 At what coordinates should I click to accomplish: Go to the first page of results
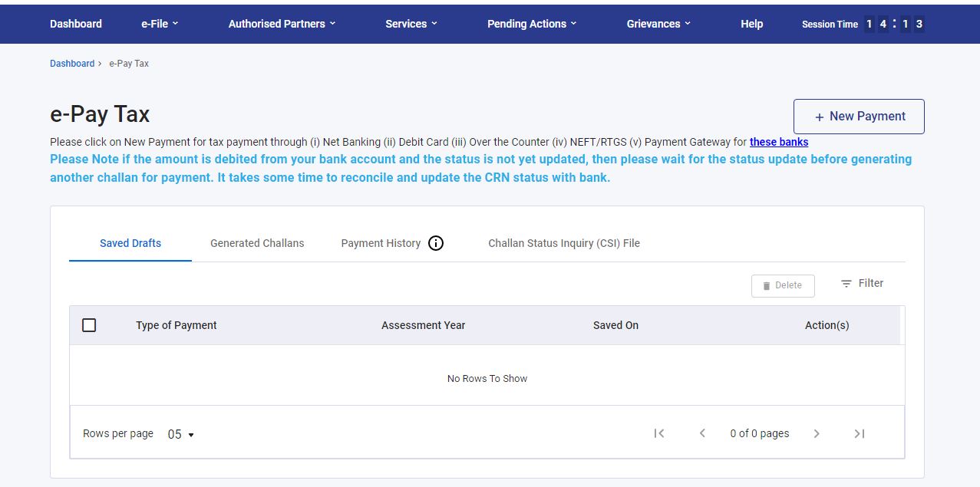(658, 433)
